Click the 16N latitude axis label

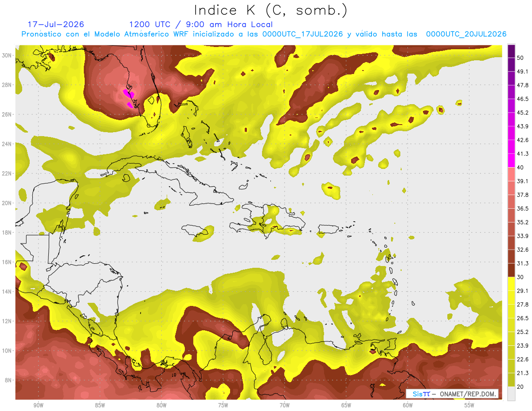point(7,262)
